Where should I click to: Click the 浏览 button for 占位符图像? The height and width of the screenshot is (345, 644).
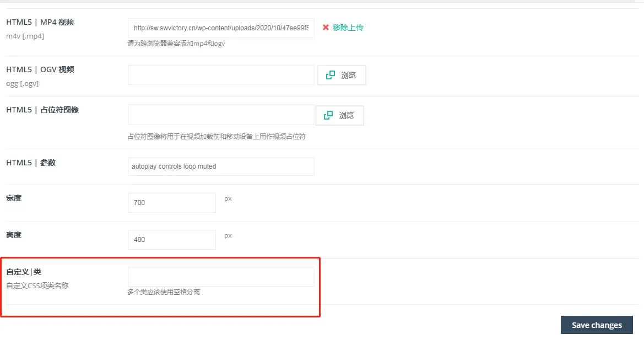tap(339, 115)
